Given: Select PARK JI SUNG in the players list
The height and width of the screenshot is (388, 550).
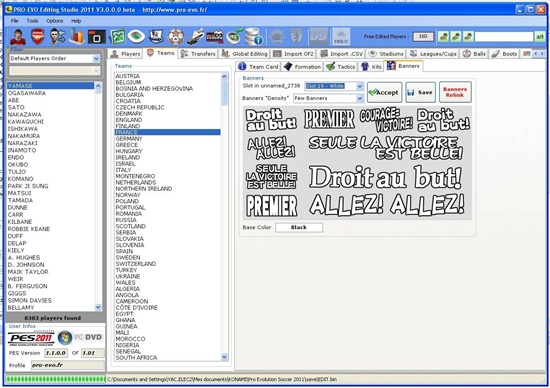Looking at the screenshot, I should click(51, 186).
